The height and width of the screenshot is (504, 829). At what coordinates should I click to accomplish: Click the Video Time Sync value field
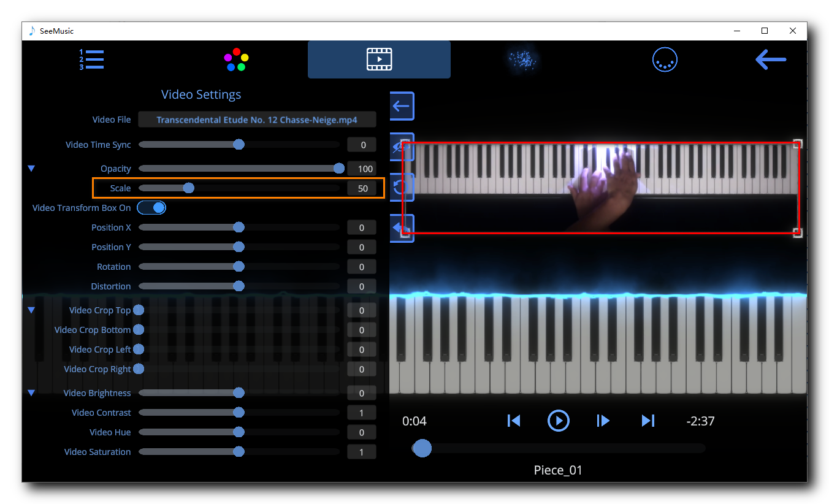[x=362, y=145]
